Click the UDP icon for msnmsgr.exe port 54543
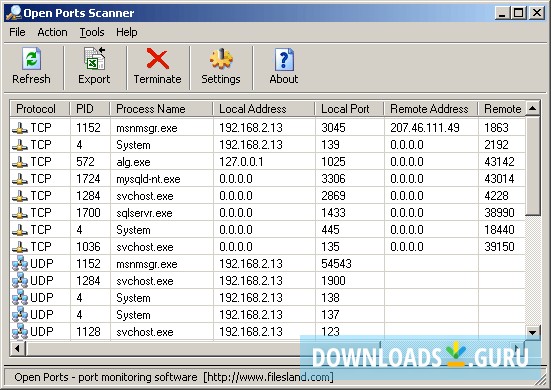The image size is (551, 390). (x=20, y=264)
